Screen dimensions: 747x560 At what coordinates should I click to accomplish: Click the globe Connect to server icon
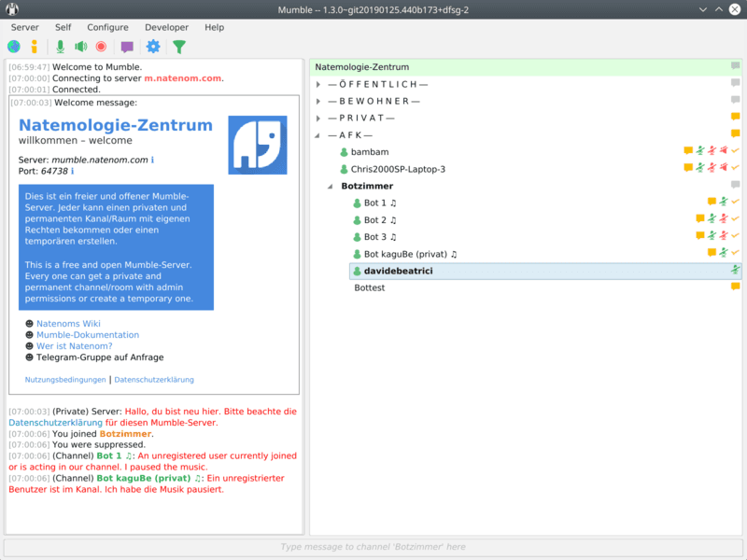pos(13,47)
